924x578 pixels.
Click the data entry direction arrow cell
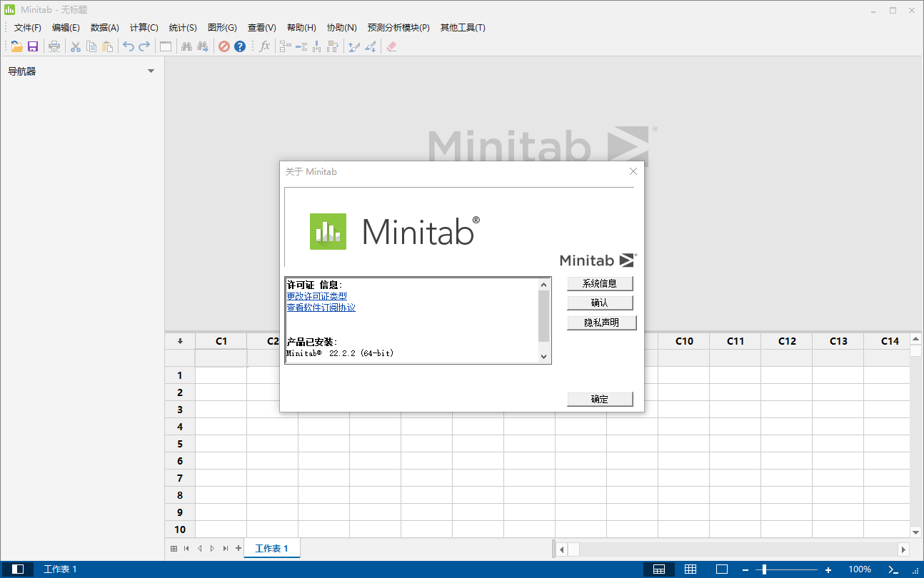180,341
